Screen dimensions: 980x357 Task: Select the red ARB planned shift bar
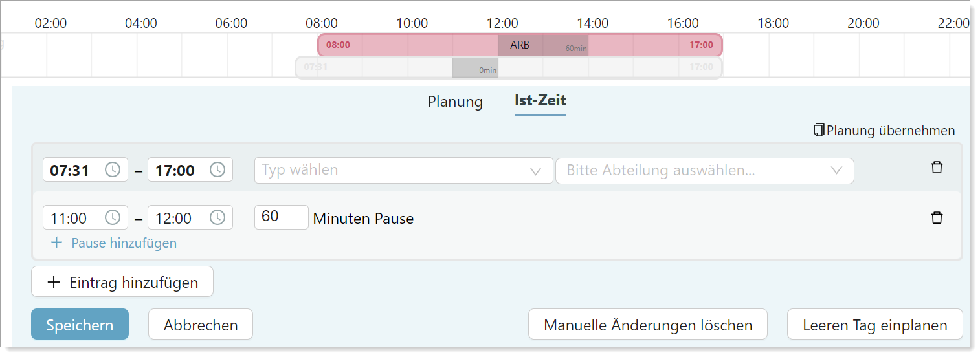tap(520, 45)
